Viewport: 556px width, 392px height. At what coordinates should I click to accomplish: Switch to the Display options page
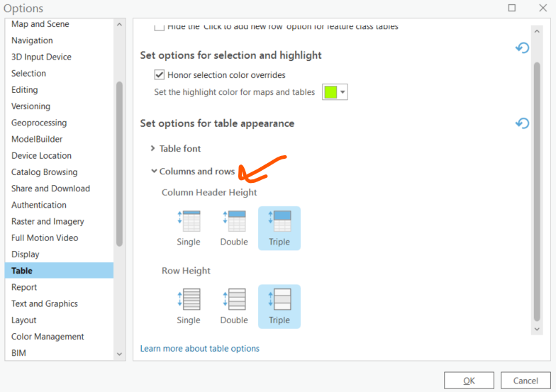click(x=26, y=254)
